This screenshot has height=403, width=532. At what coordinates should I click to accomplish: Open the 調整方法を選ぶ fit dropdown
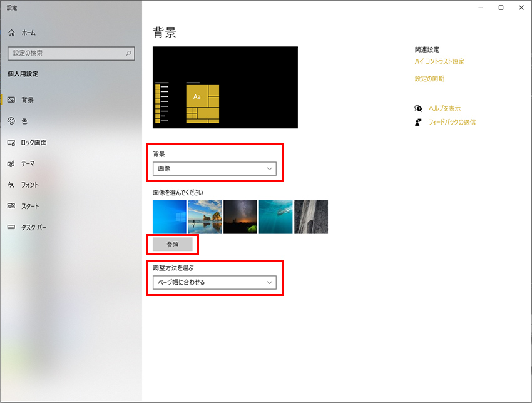[x=215, y=282]
